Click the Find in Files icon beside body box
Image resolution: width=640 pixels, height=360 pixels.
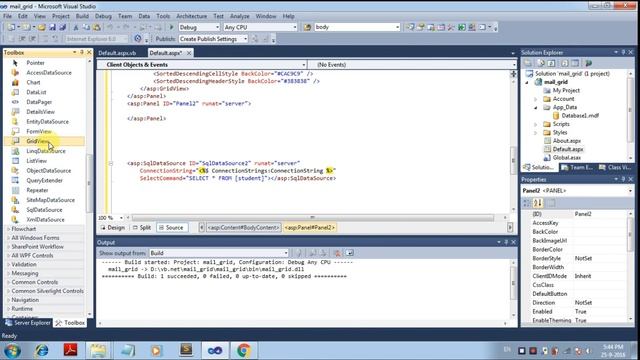[307, 27]
